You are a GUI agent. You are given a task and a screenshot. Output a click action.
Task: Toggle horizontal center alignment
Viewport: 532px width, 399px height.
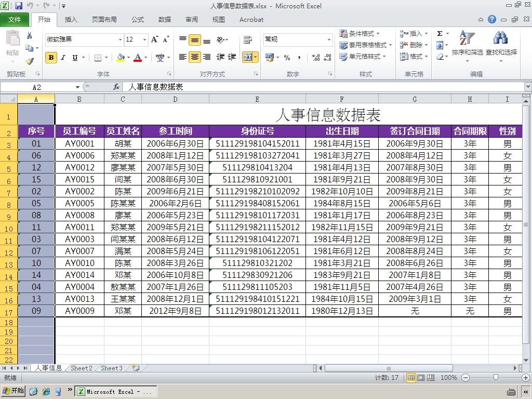click(195, 57)
